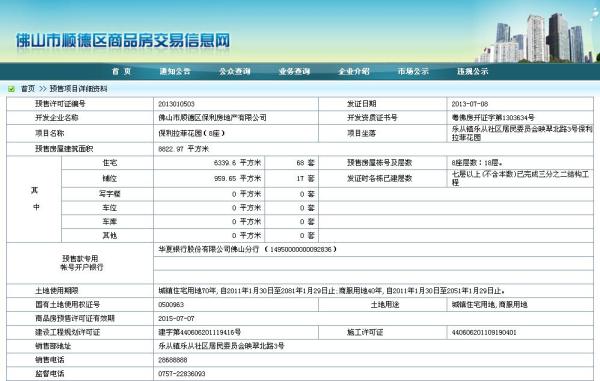Image resolution: width=600 pixels, height=381 pixels.
Task: Click project name 保利拉菲花园(8座)
Action: pos(191,134)
